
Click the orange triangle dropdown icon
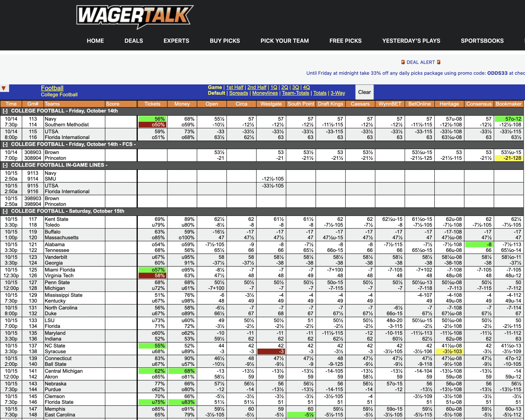coord(4,88)
